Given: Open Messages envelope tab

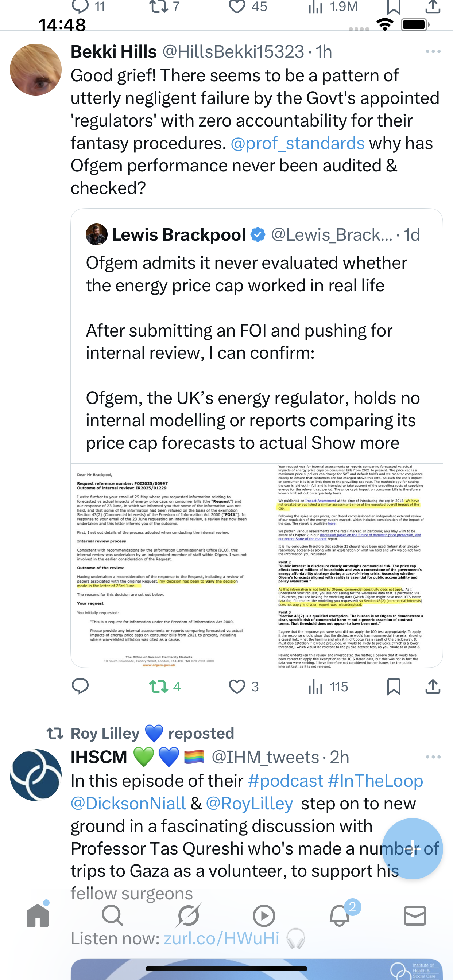Looking at the screenshot, I should [x=415, y=915].
